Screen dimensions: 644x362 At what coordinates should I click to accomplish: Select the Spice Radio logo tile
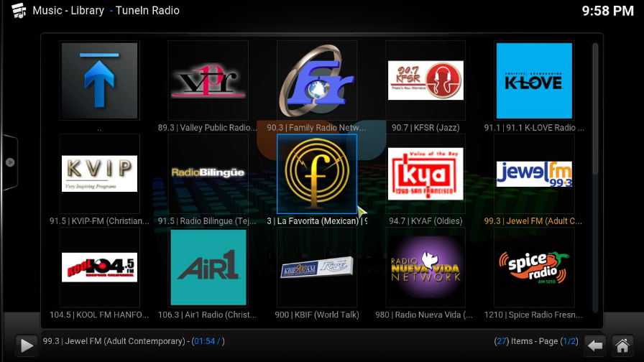534,269
